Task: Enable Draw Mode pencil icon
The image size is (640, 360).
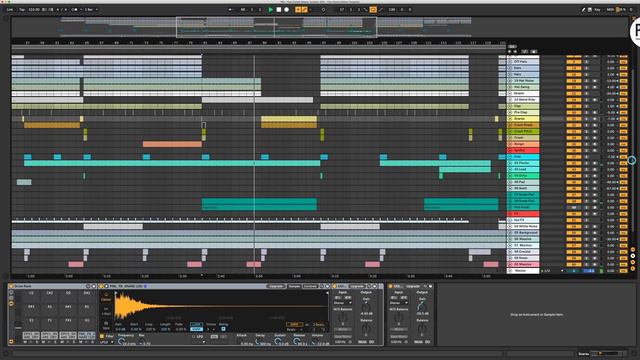Action: (x=583, y=9)
